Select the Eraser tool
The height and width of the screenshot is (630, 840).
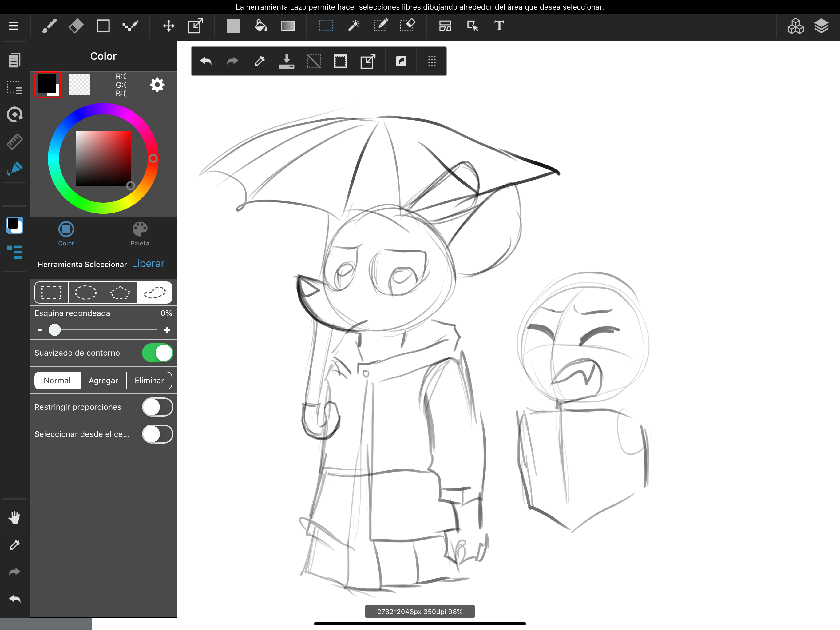click(76, 26)
